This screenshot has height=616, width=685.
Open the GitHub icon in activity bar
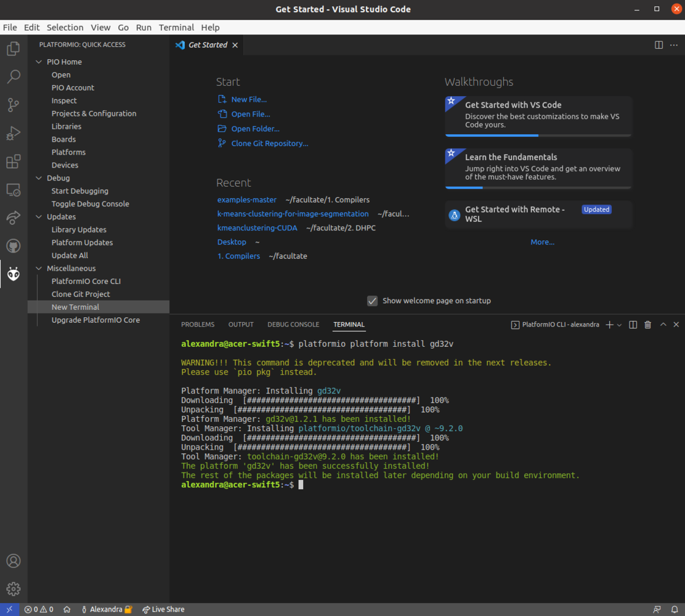pyautogui.click(x=13, y=246)
